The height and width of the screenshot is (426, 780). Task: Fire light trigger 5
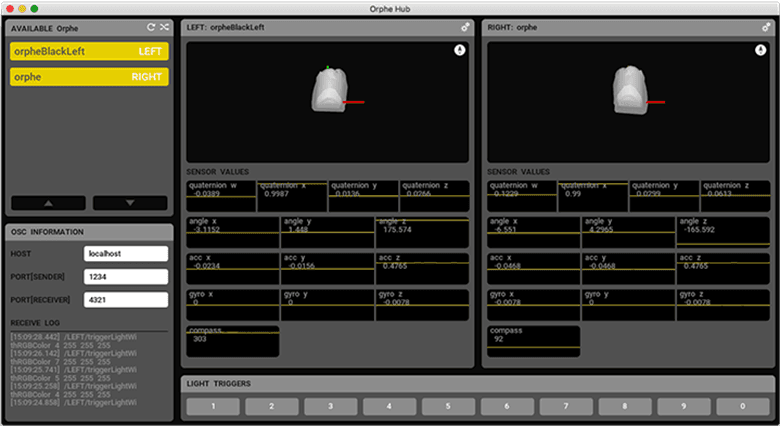448,406
